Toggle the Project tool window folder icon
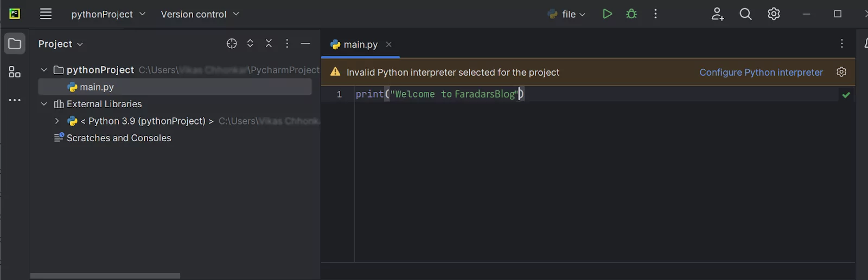This screenshot has width=868, height=280. [15, 44]
